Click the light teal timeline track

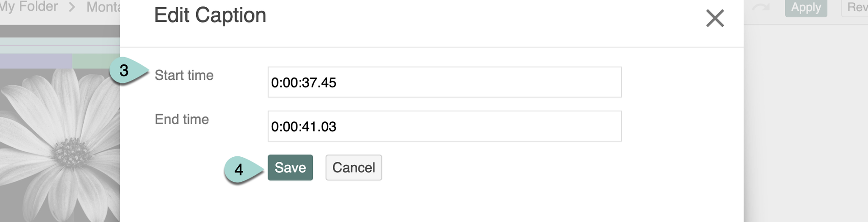tap(59, 41)
